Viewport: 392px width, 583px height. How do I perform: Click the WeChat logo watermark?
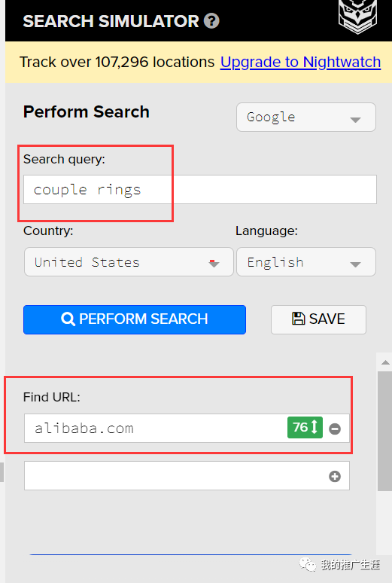308,565
